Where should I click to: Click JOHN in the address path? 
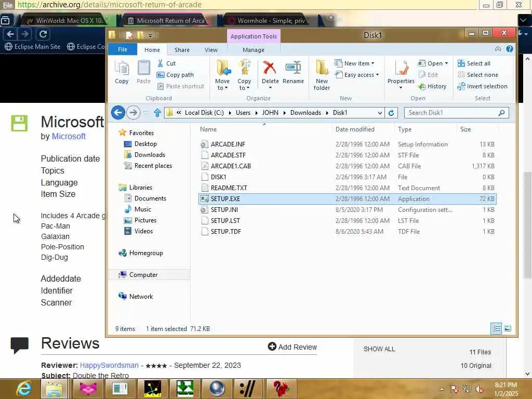(x=270, y=113)
